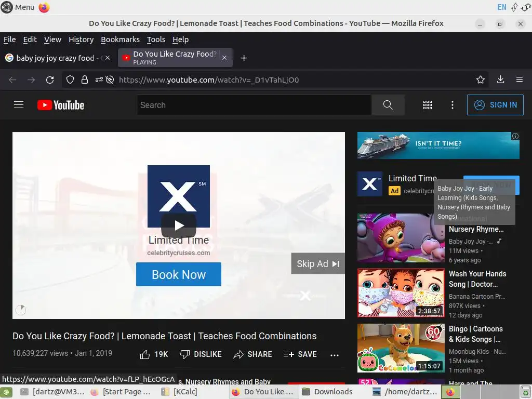This screenshot has height=399, width=532.
Task: Show site security padlock information
Action: [x=85, y=79]
